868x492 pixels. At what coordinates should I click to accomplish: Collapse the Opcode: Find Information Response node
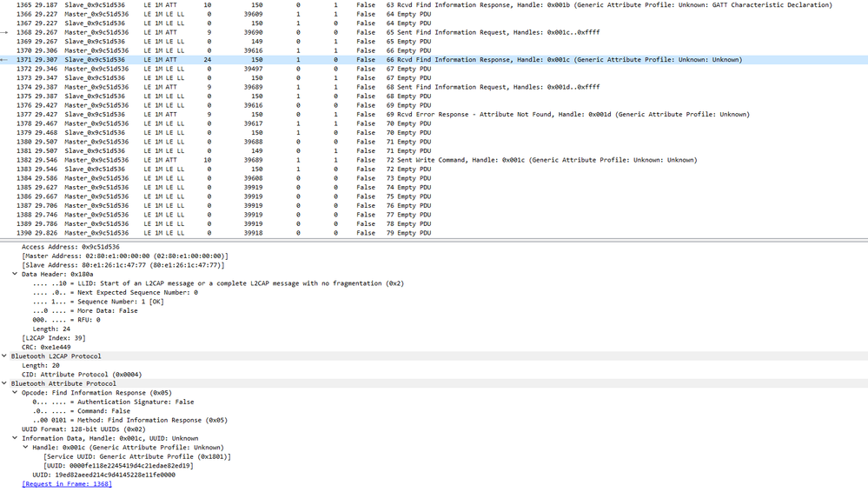[x=15, y=393]
